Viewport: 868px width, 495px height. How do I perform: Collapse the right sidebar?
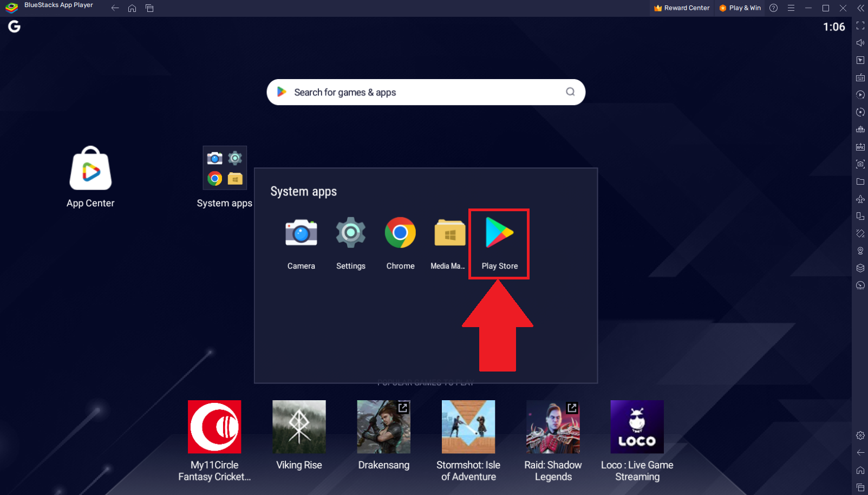[x=860, y=8]
